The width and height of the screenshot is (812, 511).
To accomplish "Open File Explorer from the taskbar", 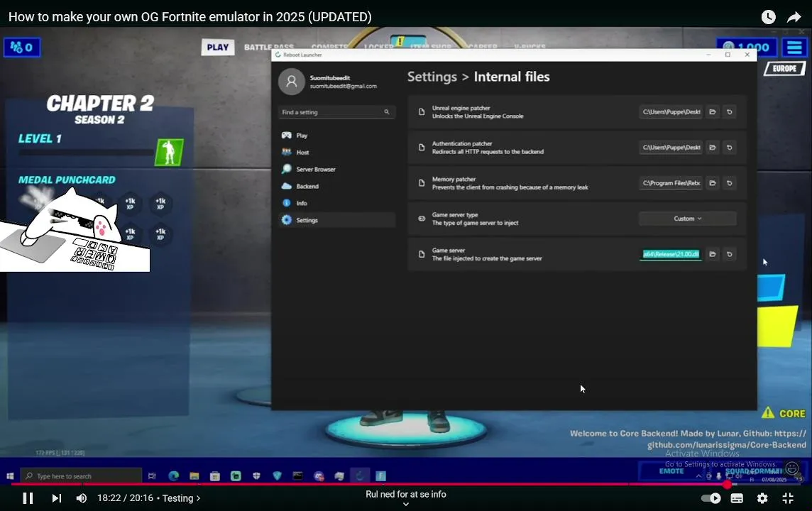I will click(194, 476).
